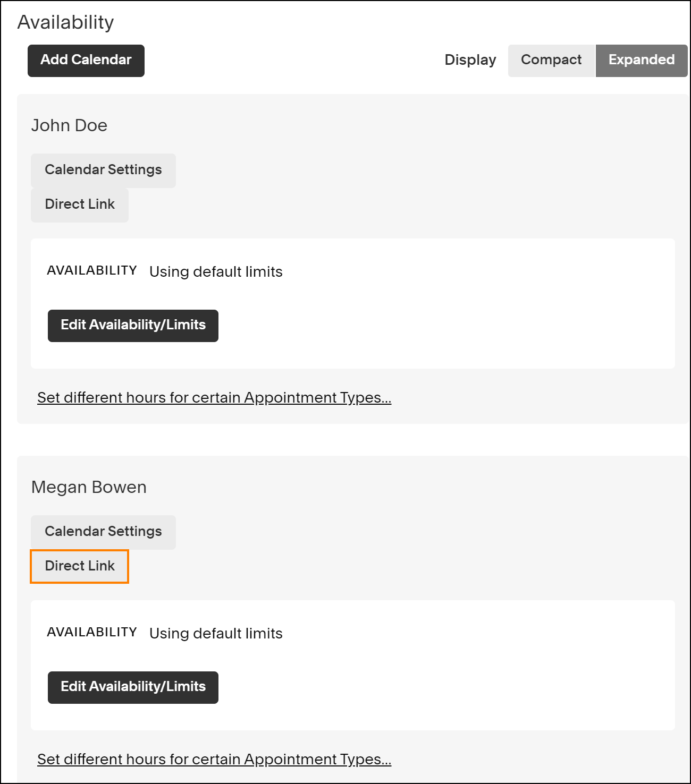
Task: Click the AVAILABILITY label in Megan Bowen's card
Action: point(92,632)
